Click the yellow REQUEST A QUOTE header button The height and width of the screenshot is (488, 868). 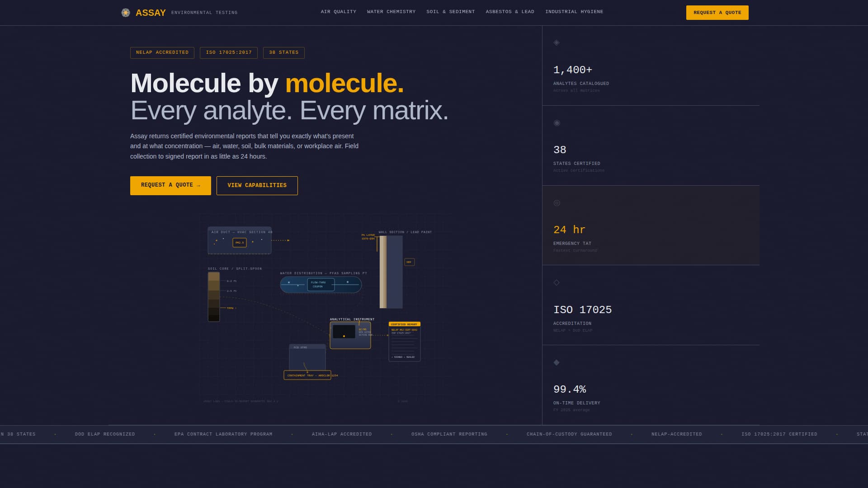pos(717,13)
